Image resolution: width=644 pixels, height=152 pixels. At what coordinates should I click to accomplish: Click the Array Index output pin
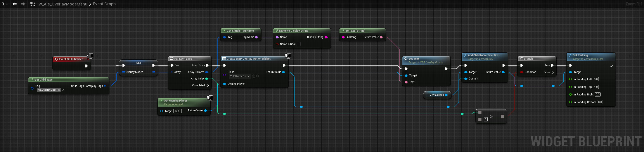207,79
